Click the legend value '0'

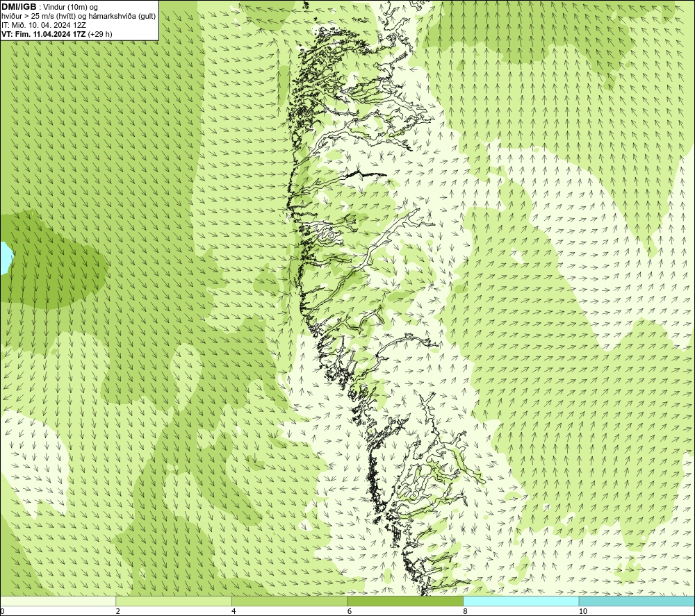(2, 611)
